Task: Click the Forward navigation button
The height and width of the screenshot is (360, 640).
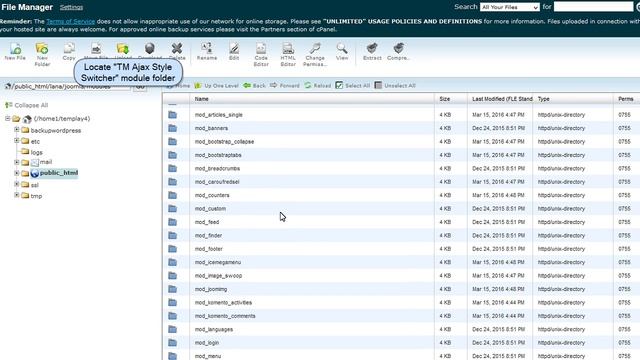Action: coord(285,86)
